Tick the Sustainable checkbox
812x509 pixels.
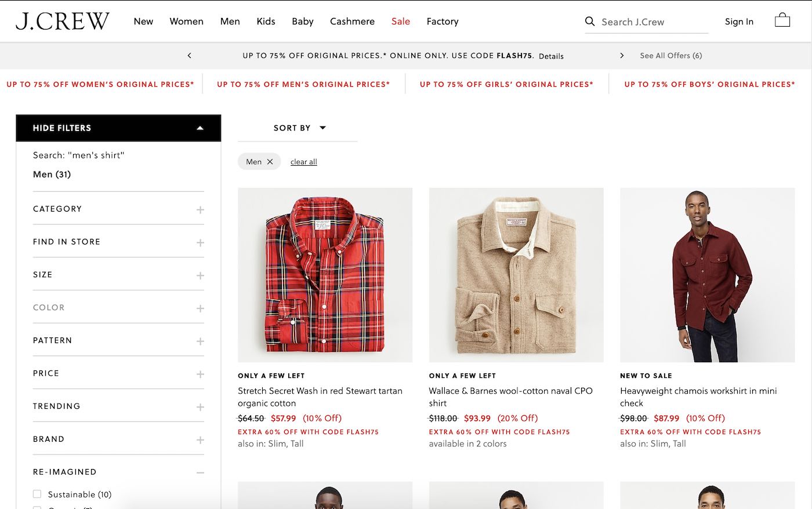[x=37, y=495]
